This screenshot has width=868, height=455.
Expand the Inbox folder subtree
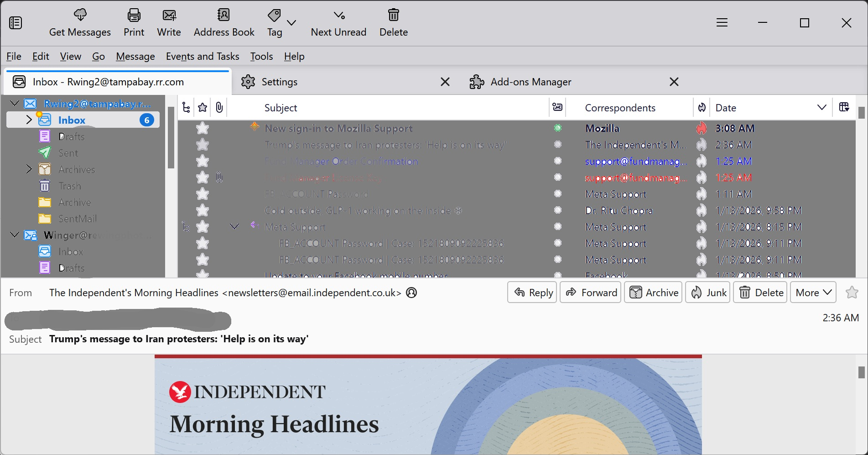(x=29, y=120)
